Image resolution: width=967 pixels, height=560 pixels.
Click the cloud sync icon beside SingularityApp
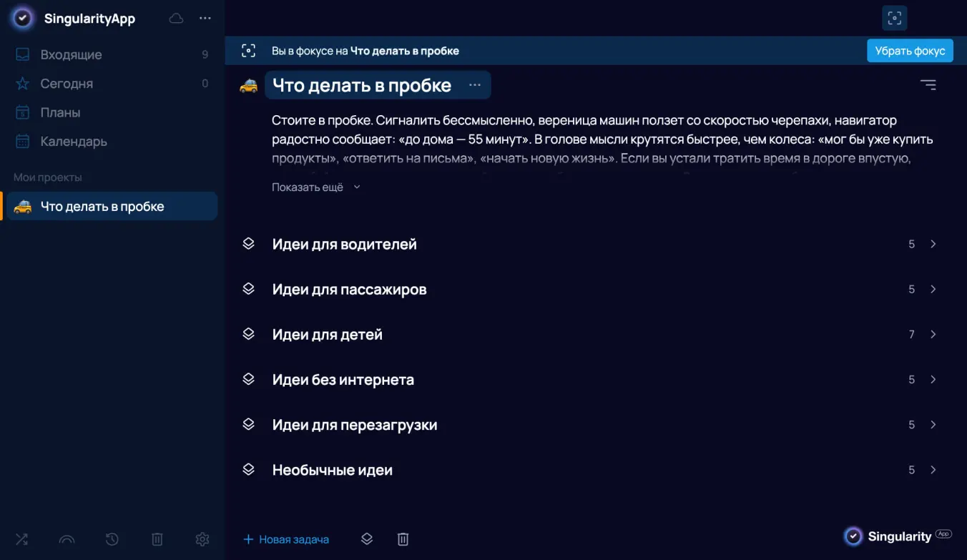tap(175, 18)
